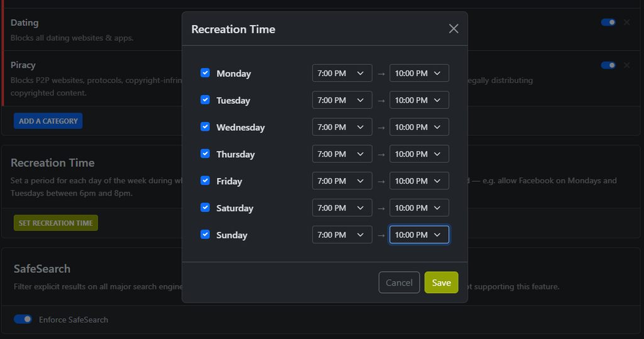Click the Friday label
The image size is (644, 339).
229,181
